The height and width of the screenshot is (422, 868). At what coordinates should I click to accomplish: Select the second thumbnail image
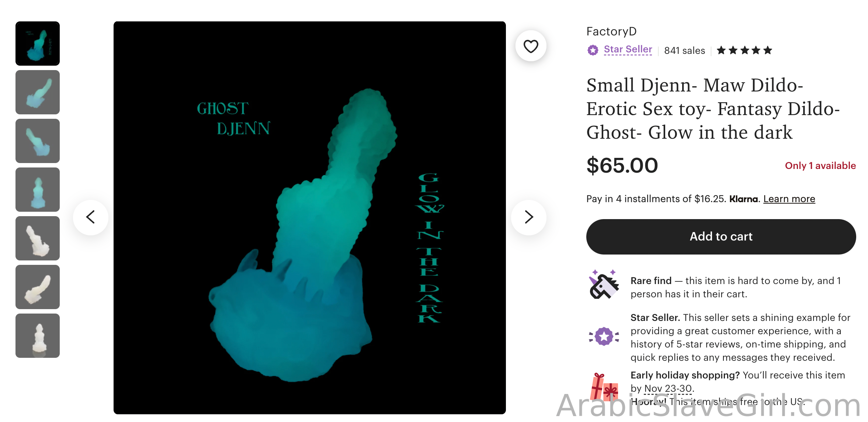click(38, 92)
